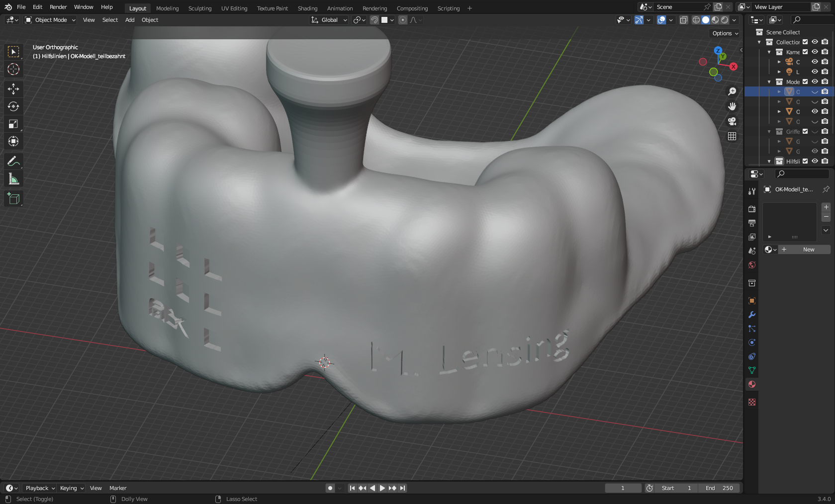Toggle camera view in viewport
Image resolution: width=835 pixels, height=504 pixels.
click(x=732, y=121)
